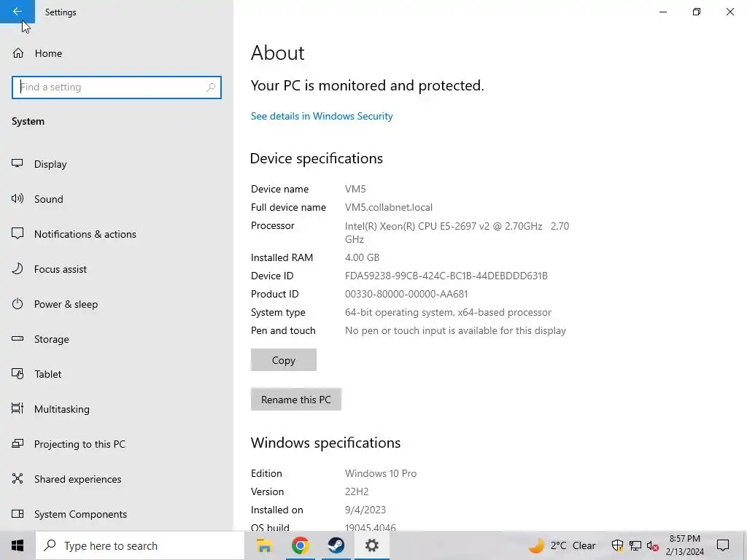Click the Settings gear on the taskbar
Image resolution: width=747 pixels, height=560 pixels.
[x=371, y=545]
